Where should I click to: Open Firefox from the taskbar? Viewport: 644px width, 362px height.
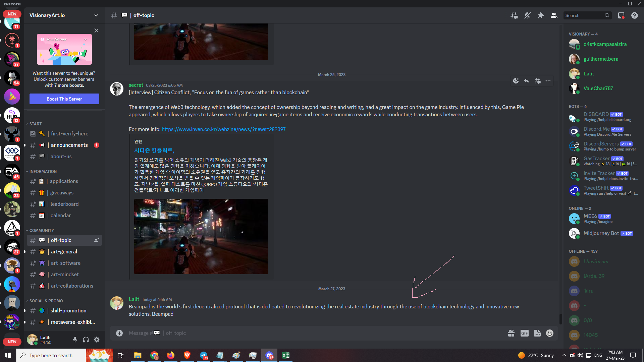tap(171, 355)
